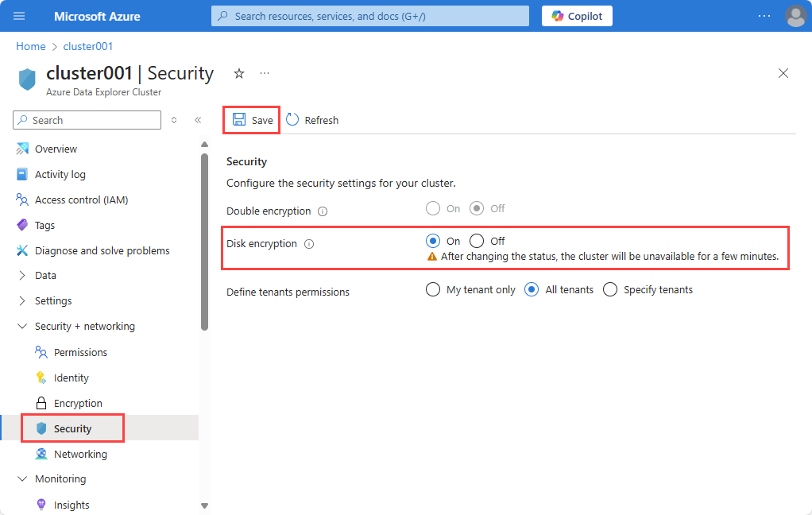Image resolution: width=812 pixels, height=515 pixels.
Task: Open the Activity log icon
Action: click(x=24, y=174)
